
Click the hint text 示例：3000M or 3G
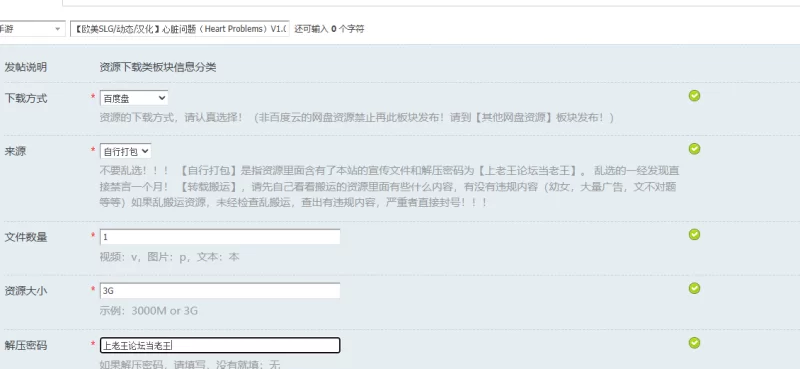pos(148,311)
